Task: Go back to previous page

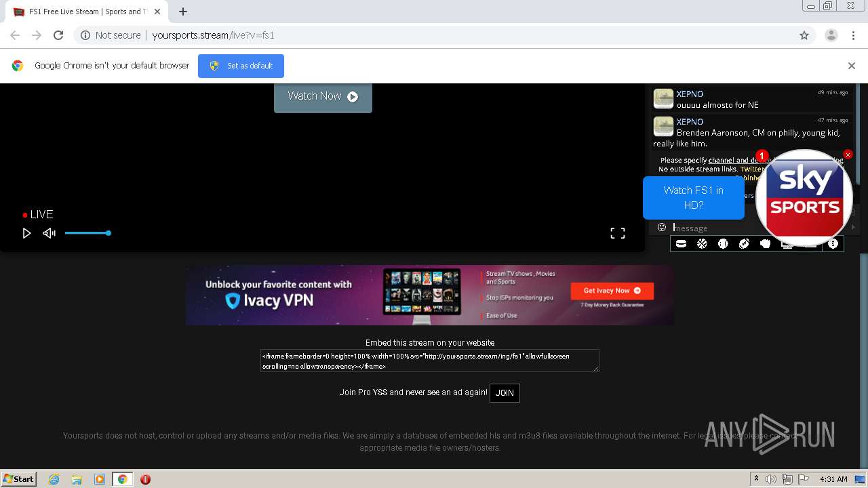Action: [15, 35]
